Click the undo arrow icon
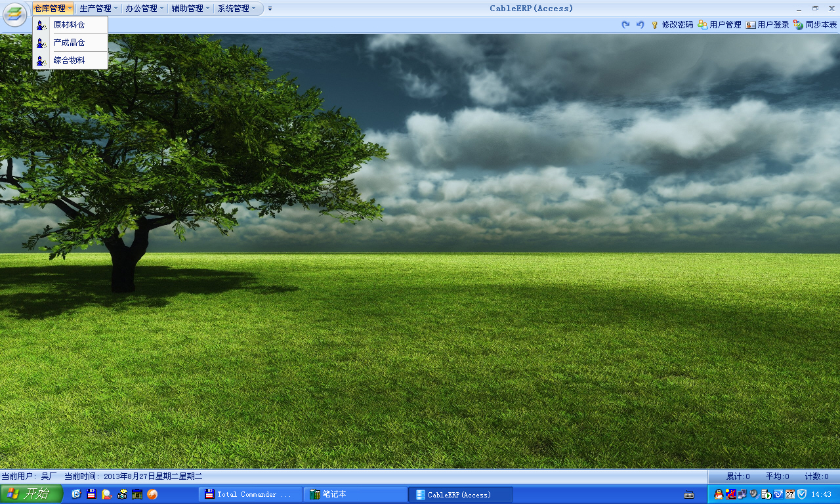This screenshot has height=504, width=840. tap(640, 25)
